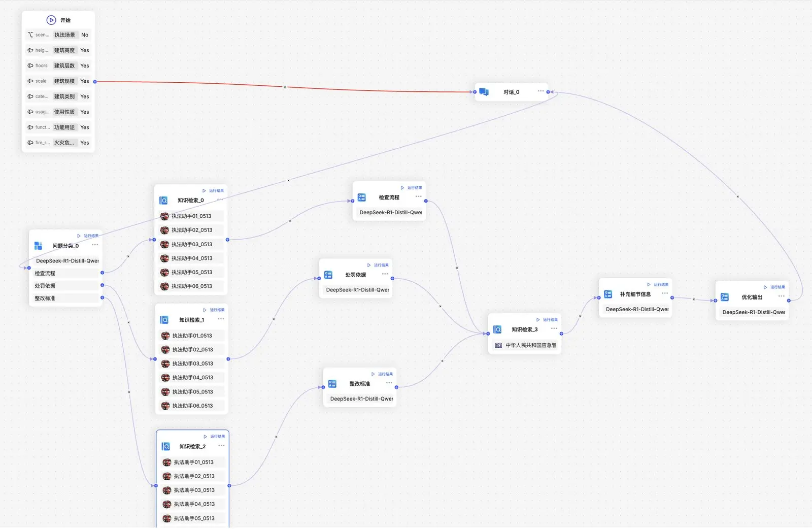812x529 pixels.
Task: Click the 建筑高度 variable row in 开始
Action: point(58,50)
